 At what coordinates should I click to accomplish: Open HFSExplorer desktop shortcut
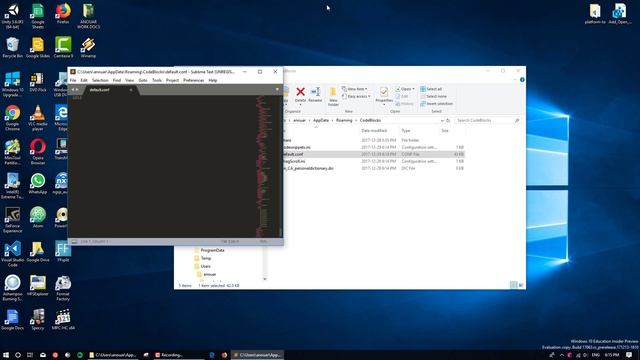coord(38,285)
